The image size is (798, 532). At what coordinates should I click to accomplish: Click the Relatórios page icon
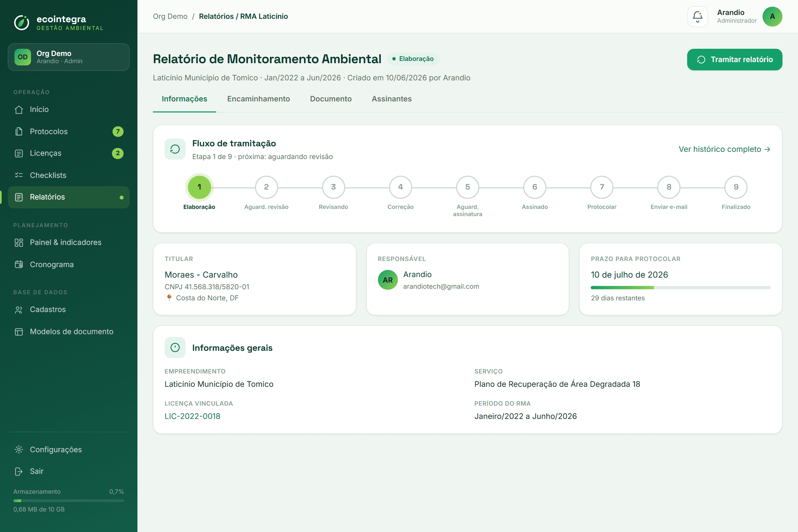click(x=19, y=197)
